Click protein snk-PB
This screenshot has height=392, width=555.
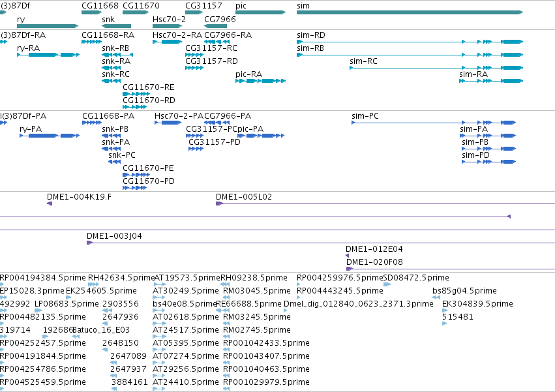pos(111,136)
